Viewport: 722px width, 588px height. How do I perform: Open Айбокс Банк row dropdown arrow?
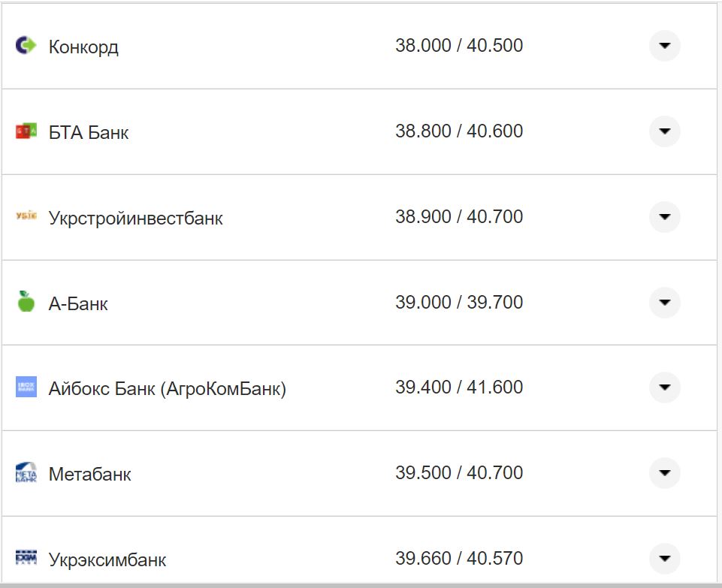(x=664, y=387)
